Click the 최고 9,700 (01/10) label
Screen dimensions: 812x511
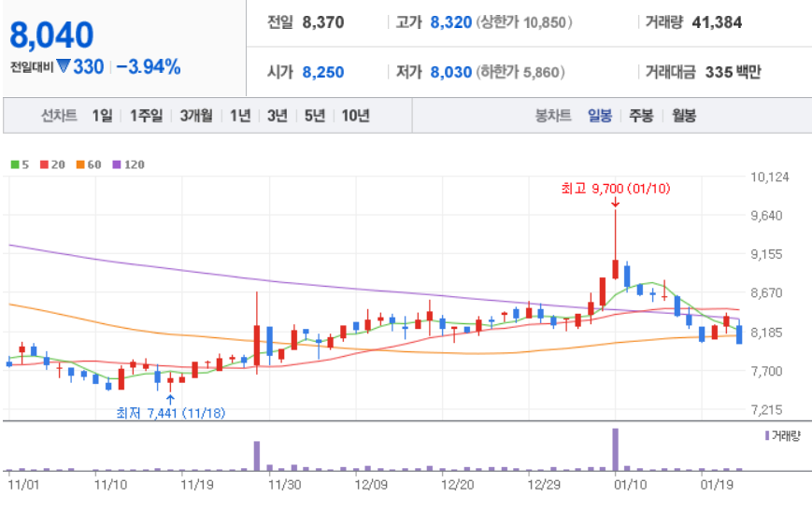click(x=616, y=189)
